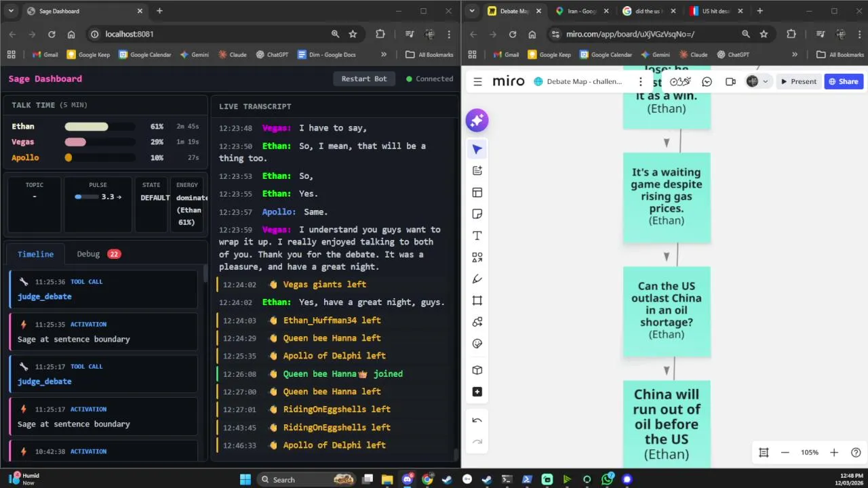The width and height of the screenshot is (868, 488).
Task: Open Miro AI sparkle assistant button
Action: [477, 121]
